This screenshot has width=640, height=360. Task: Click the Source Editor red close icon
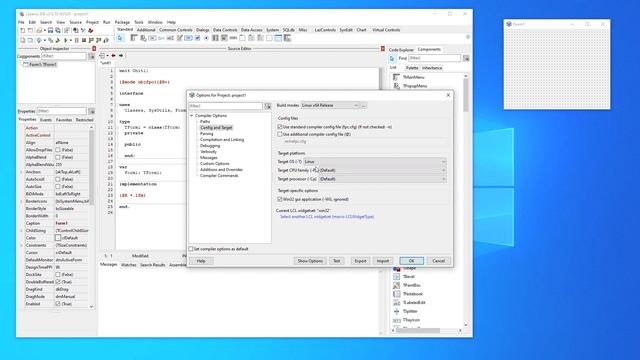[382, 49]
